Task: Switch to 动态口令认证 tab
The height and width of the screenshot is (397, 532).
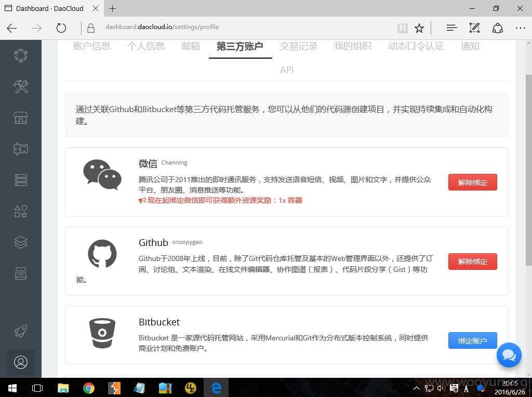Action: [x=416, y=46]
